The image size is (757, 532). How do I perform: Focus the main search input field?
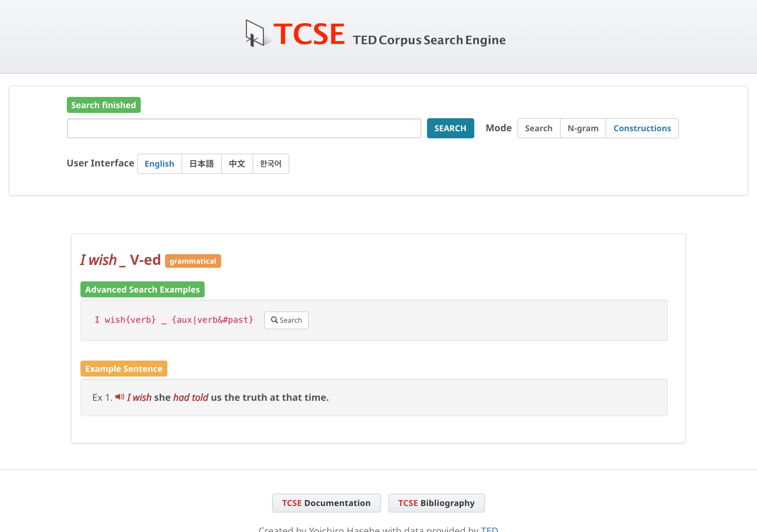coord(244,128)
